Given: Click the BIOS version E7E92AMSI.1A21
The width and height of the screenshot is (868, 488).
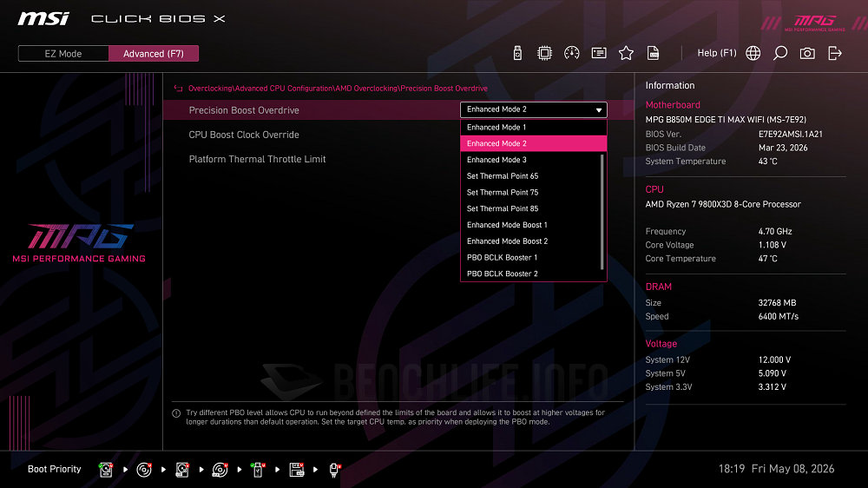Looking at the screenshot, I should point(791,134).
